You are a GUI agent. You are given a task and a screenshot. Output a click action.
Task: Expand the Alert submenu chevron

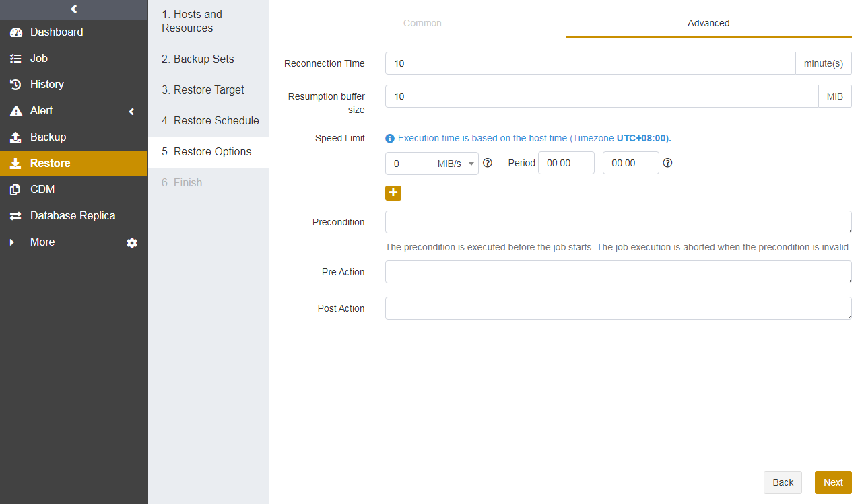tap(132, 112)
